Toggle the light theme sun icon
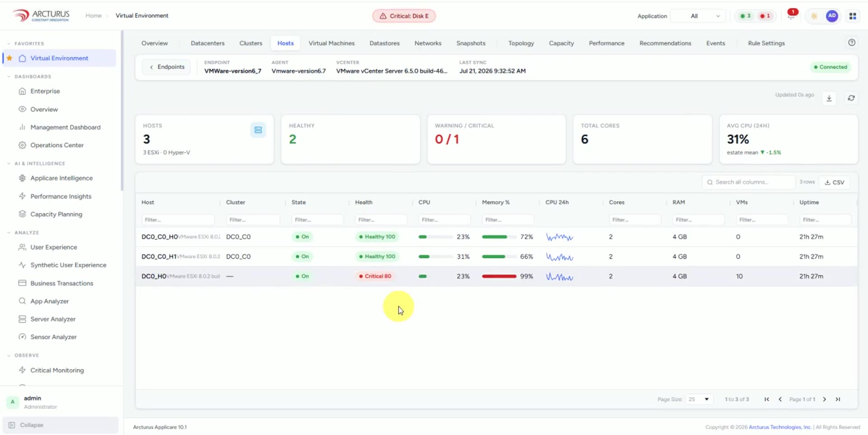The height and width of the screenshot is (435, 868). pos(814,16)
